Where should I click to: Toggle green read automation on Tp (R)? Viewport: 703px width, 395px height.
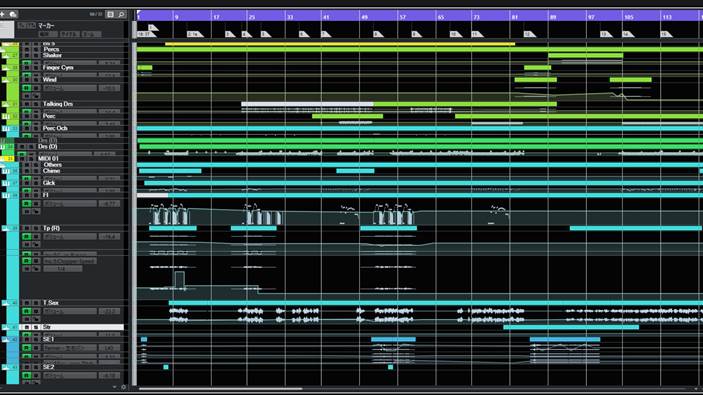[x=27, y=236]
